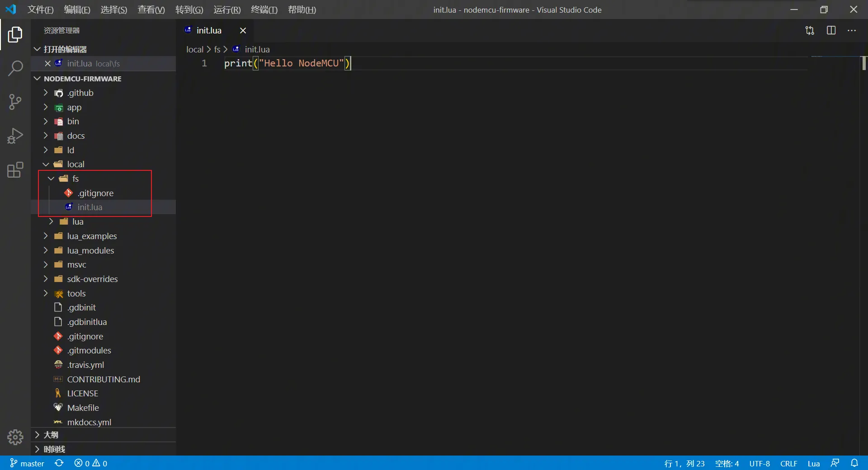This screenshot has width=868, height=470.
Task: Open Run and Debug view
Action: pos(15,136)
